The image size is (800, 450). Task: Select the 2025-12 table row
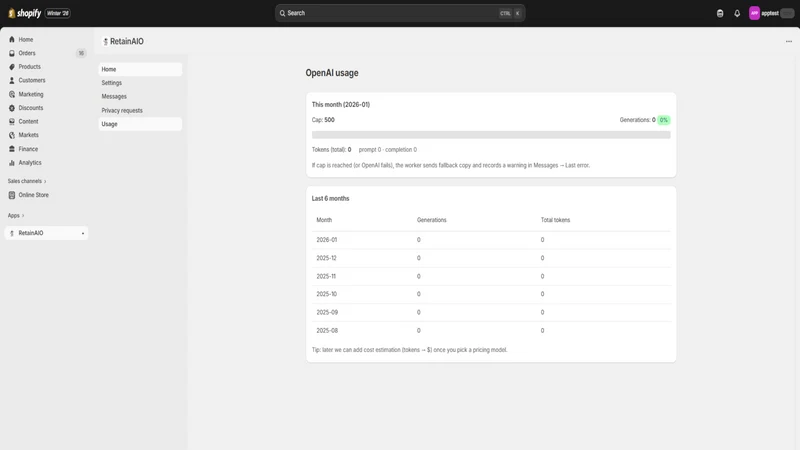click(491, 258)
